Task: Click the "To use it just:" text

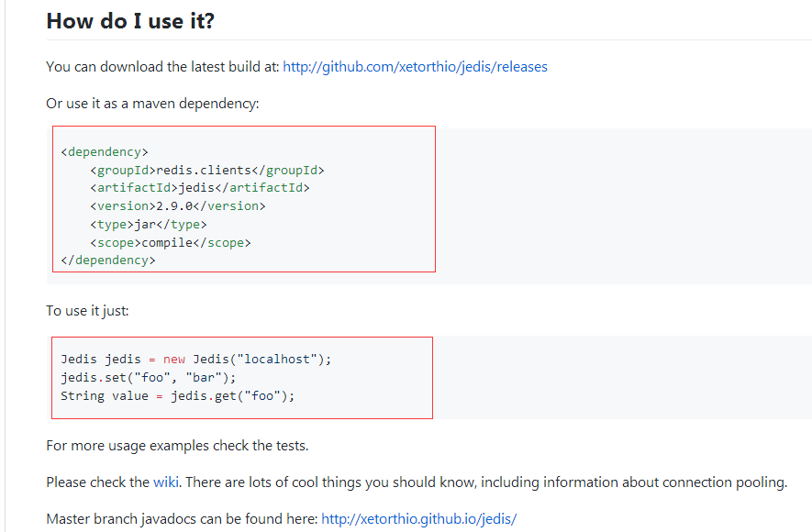Action: coord(88,311)
